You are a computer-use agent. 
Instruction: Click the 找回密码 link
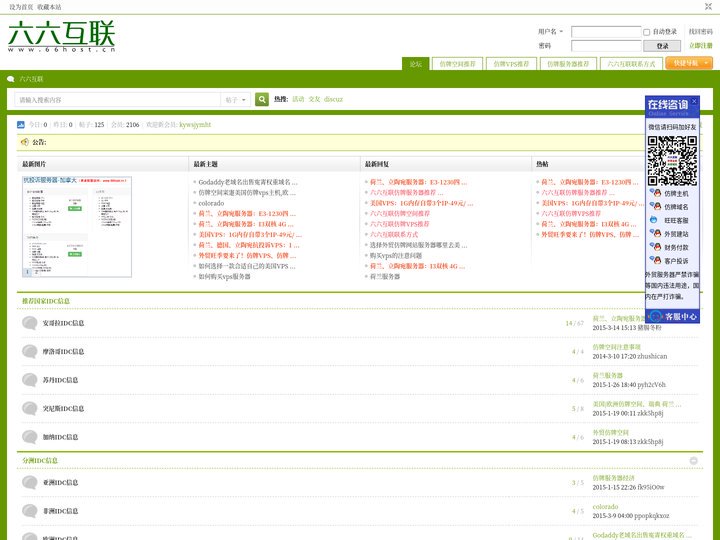pyautogui.click(x=701, y=32)
